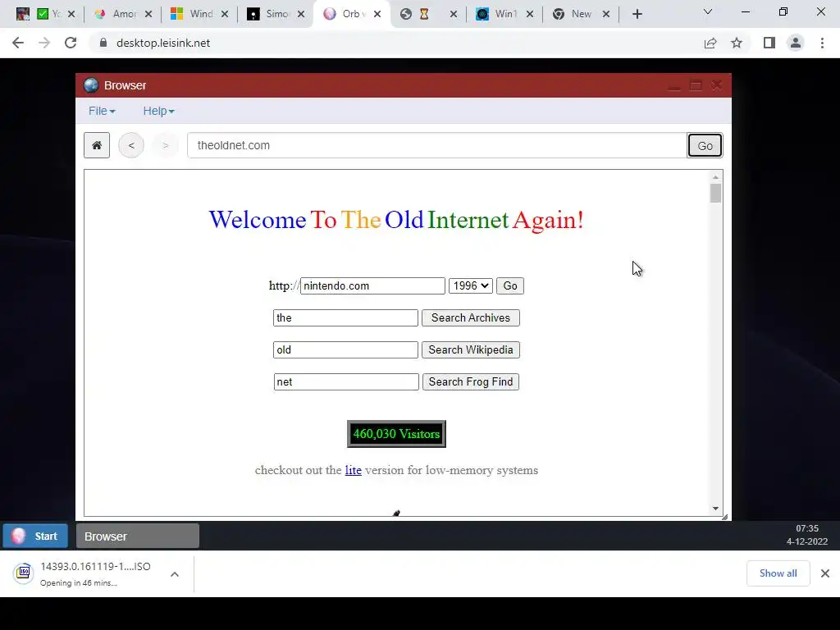Screen dimensions: 840x630
Task: Close the downloads bar
Action: click(x=825, y=573)
